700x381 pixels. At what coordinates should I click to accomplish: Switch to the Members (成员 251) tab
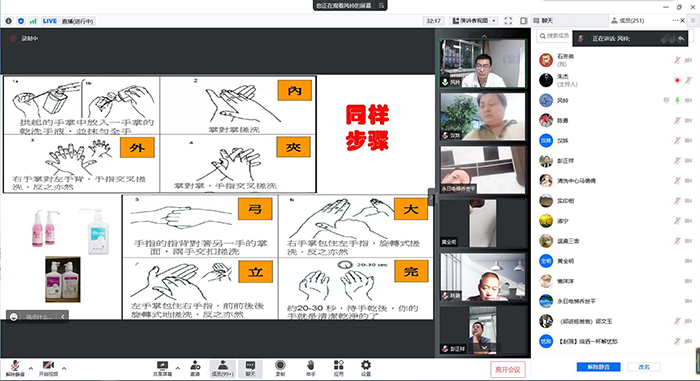[x=628, y=21]
